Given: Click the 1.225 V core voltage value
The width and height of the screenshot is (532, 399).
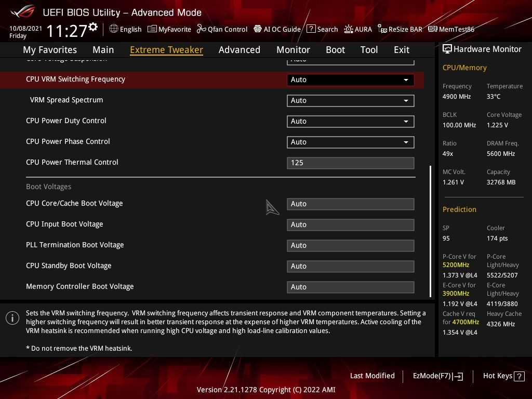Looking at the screenshot, I should 497,125.
